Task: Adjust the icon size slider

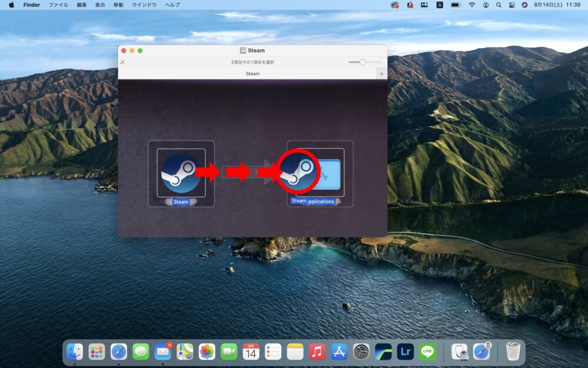Action: click(364, 62)
